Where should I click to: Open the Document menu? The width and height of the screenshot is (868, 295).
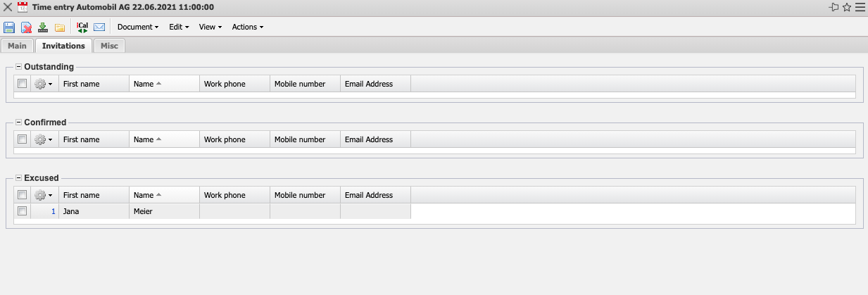point(137,27)
